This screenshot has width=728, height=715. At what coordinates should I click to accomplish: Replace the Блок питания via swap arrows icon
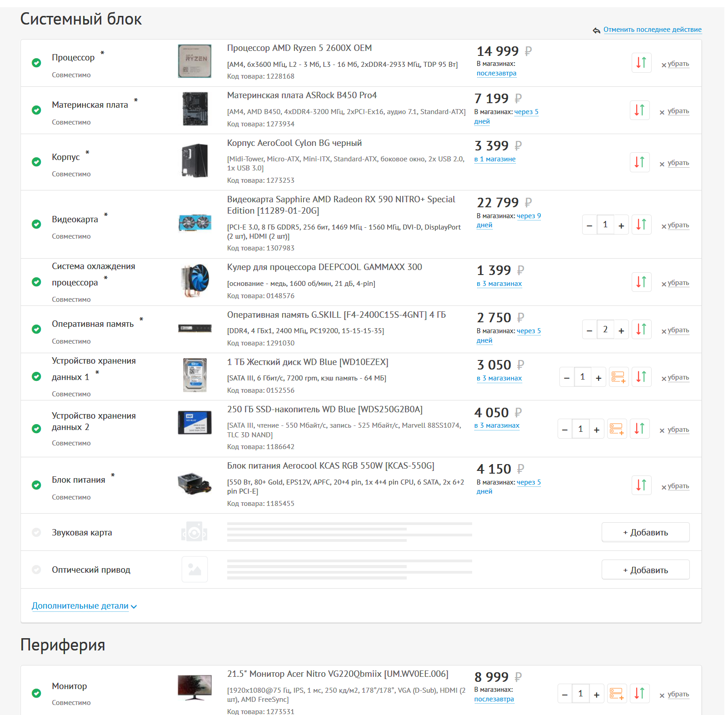click(641, 485)
